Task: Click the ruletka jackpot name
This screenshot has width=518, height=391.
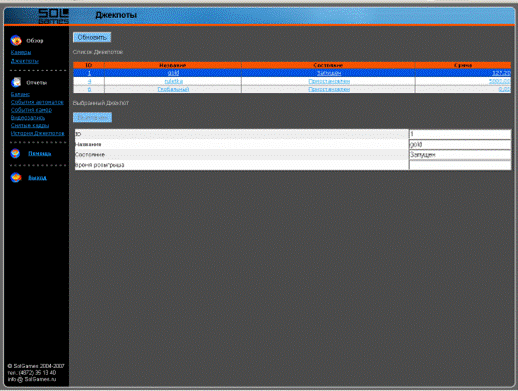Action: 173,81
